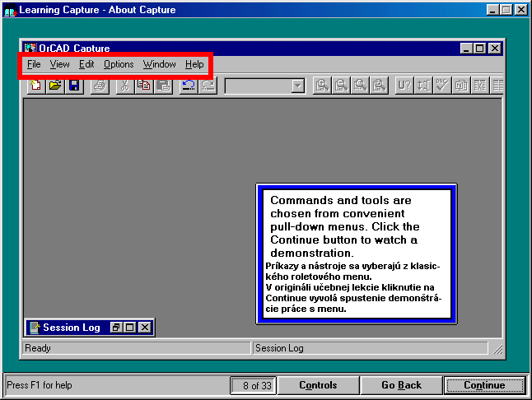Click the Paste toolbar icon
Image resolution: width=532 pixels, height=400 pixels.
coord(163,86)
